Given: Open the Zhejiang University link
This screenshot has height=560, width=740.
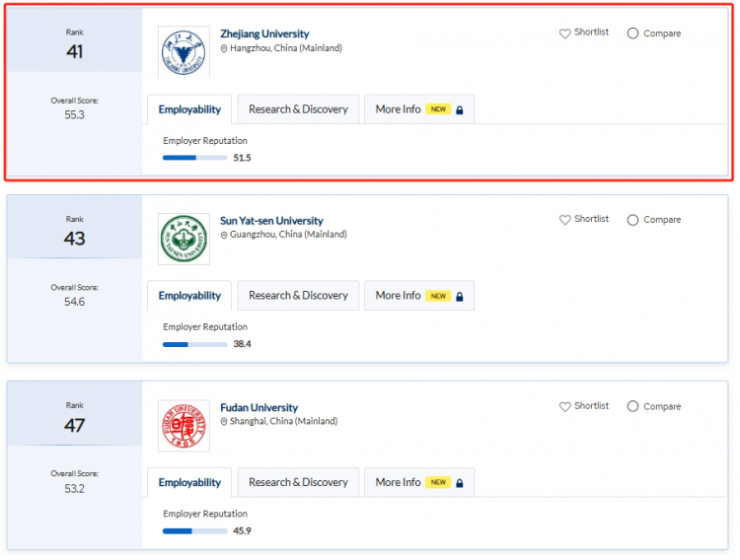Looking at the screenshot, I should click(264, 34).
